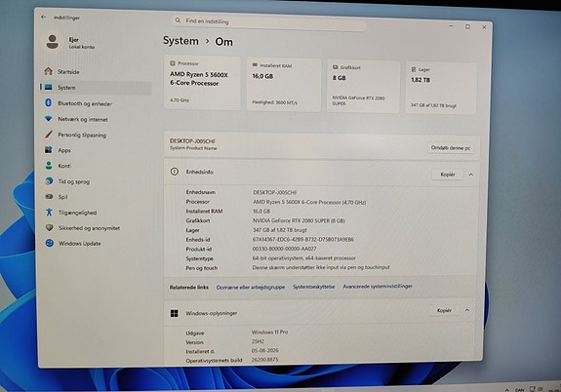Collapse Windows-oplysninger section chevron
Screen dimensions: 561x392
(x=467, y=310)
